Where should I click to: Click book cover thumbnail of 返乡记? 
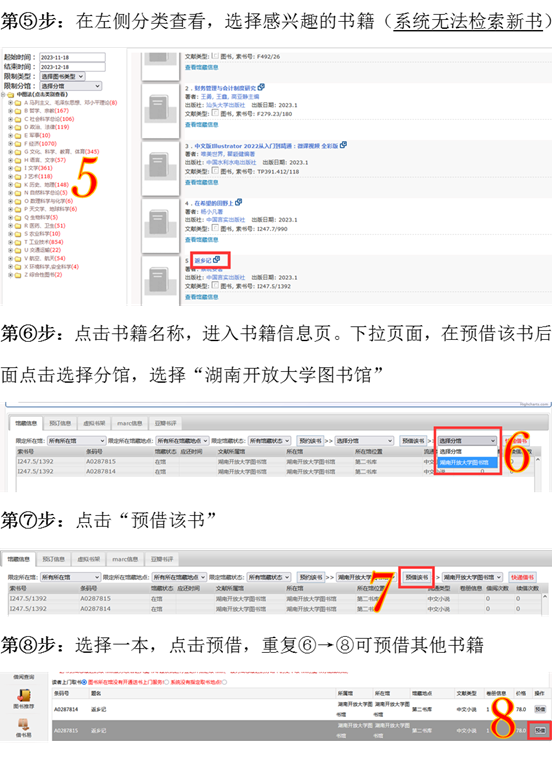[160, 281]
